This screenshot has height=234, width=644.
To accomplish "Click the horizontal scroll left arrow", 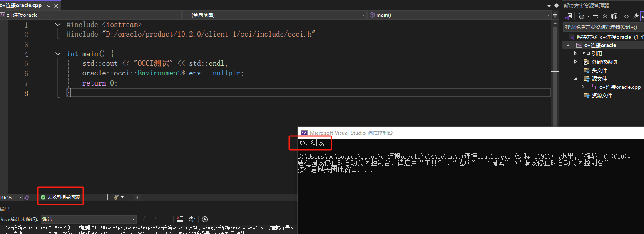I will [x=137, y=197].
